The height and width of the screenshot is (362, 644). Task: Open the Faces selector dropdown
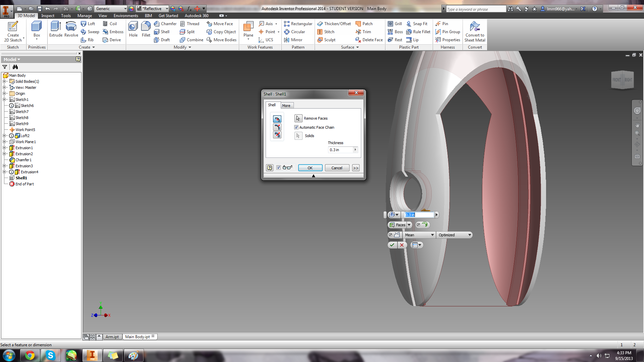[409, 225]
